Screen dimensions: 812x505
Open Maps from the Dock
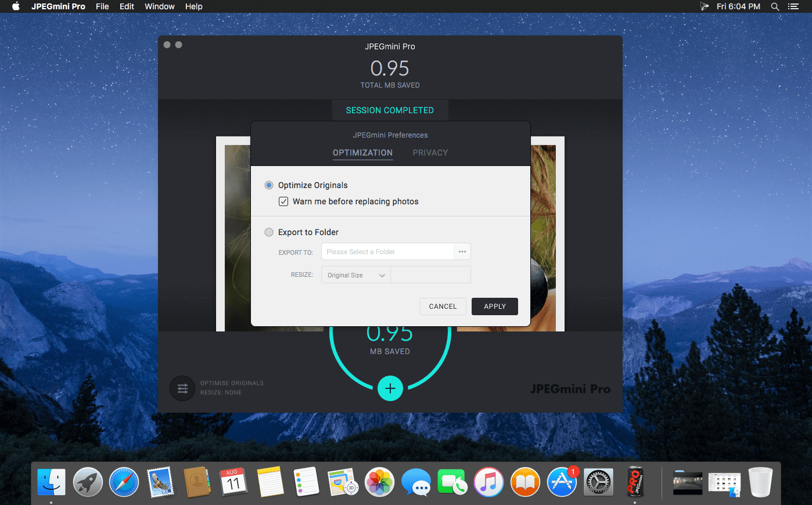tap(343, 482)
